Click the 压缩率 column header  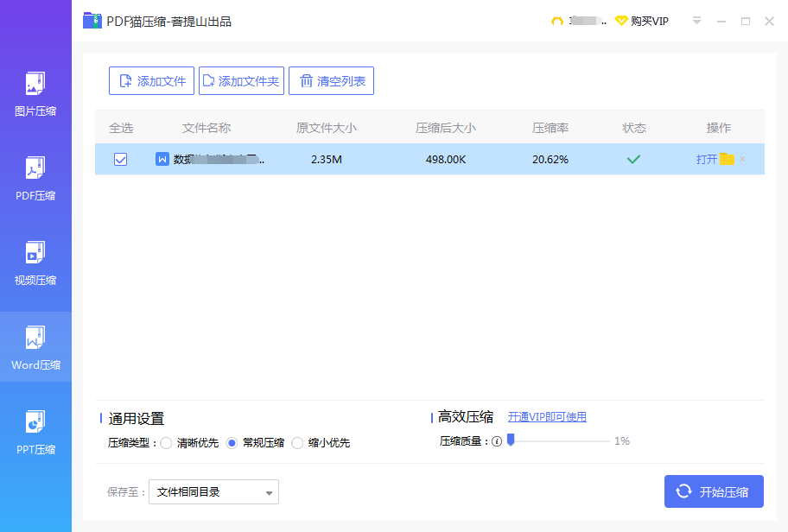click(550, 128)
